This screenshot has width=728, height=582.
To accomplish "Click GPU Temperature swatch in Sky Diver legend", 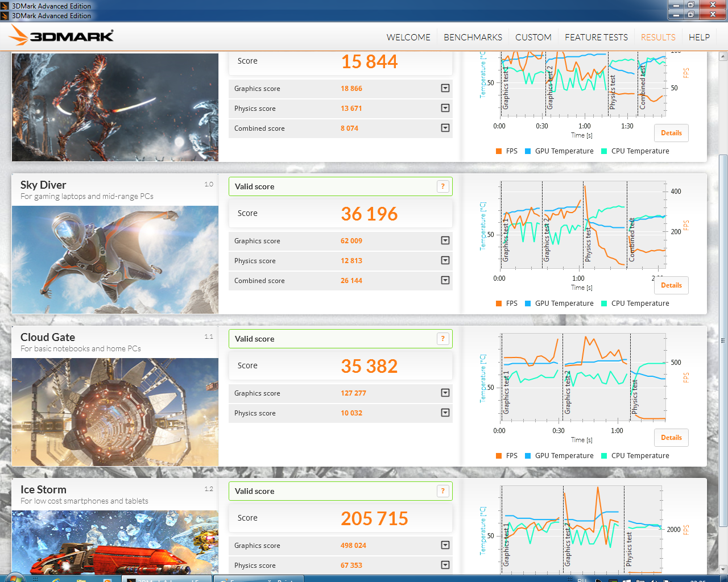I will [528, 304].
